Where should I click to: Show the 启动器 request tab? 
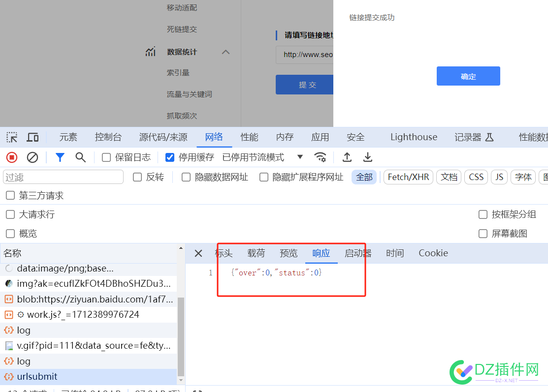coord(358,253)
